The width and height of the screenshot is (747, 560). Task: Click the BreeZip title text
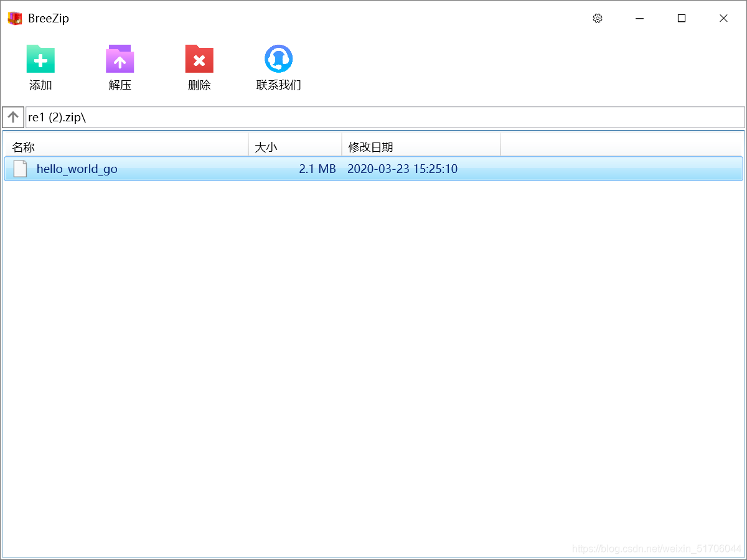click(48, 18)
